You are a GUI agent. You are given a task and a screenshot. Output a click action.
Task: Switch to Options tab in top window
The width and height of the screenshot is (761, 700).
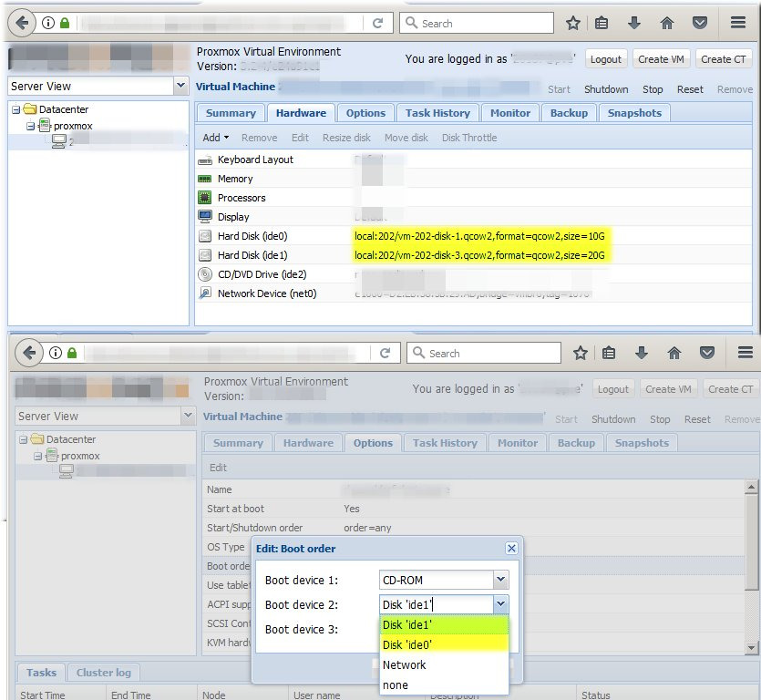[365, 113]
